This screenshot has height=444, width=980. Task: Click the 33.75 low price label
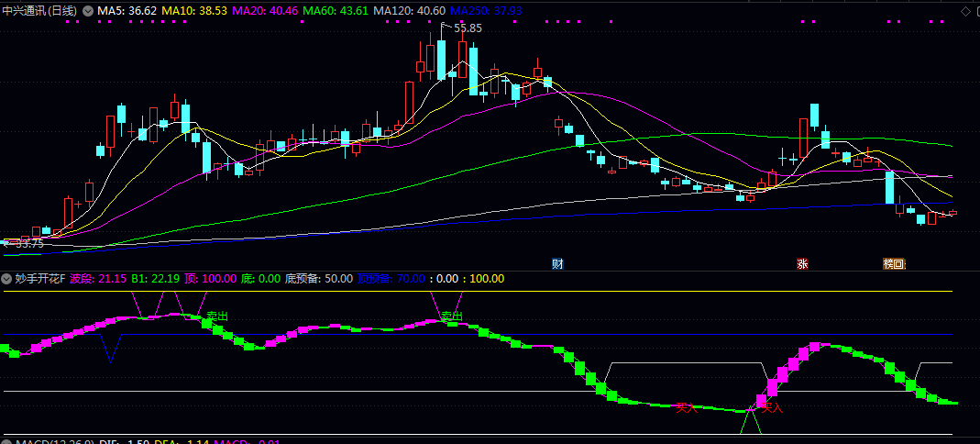[x=29, y=243]
